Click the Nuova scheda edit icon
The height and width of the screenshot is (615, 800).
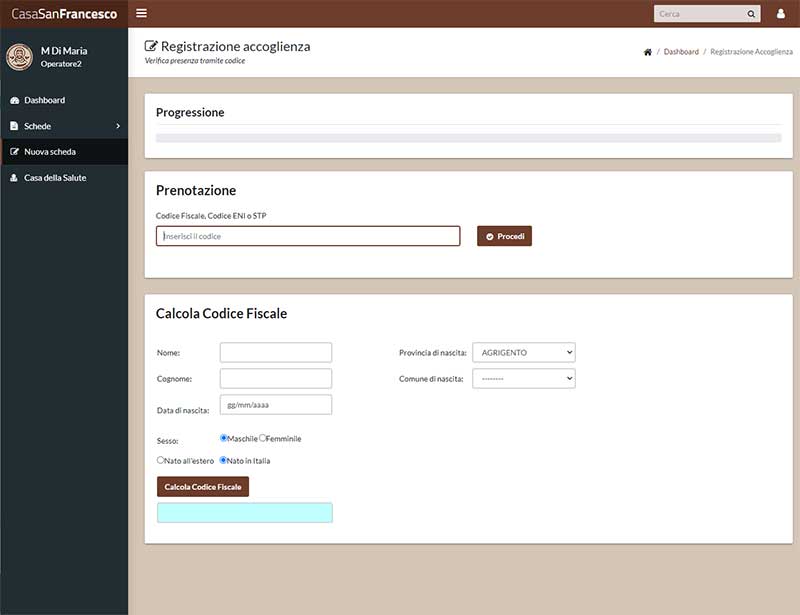14,152
